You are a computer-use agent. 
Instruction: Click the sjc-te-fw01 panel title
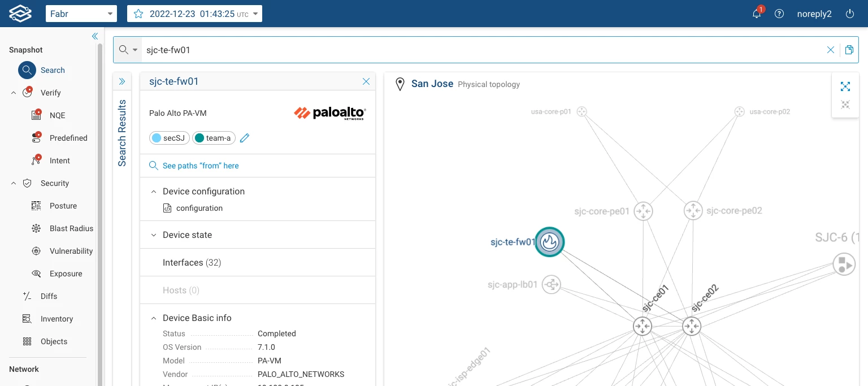pos(173,81)
